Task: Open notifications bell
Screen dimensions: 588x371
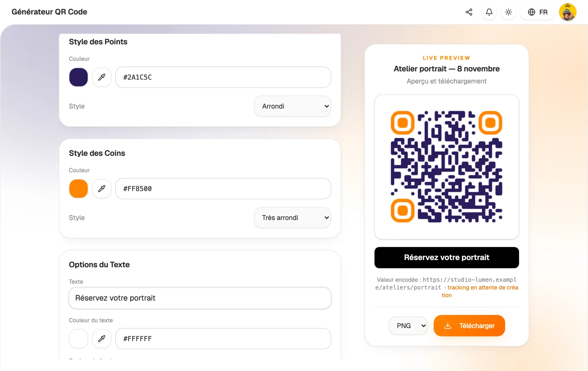Action: click(489, 12)
